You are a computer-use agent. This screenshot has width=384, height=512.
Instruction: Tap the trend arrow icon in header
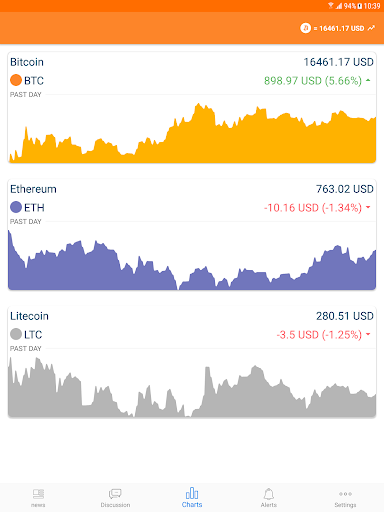pos(371,28)
